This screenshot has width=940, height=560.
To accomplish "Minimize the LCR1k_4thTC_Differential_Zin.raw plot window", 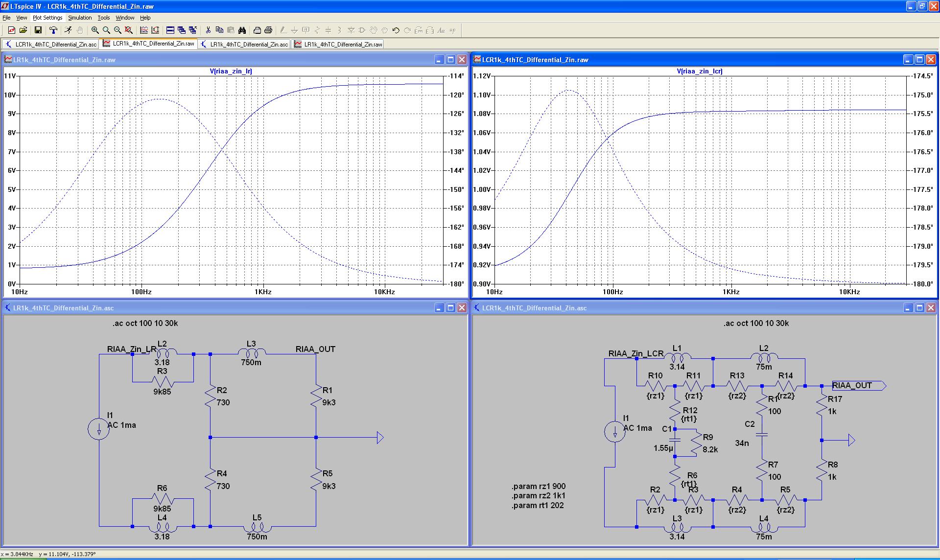I will tap(908, 60).
